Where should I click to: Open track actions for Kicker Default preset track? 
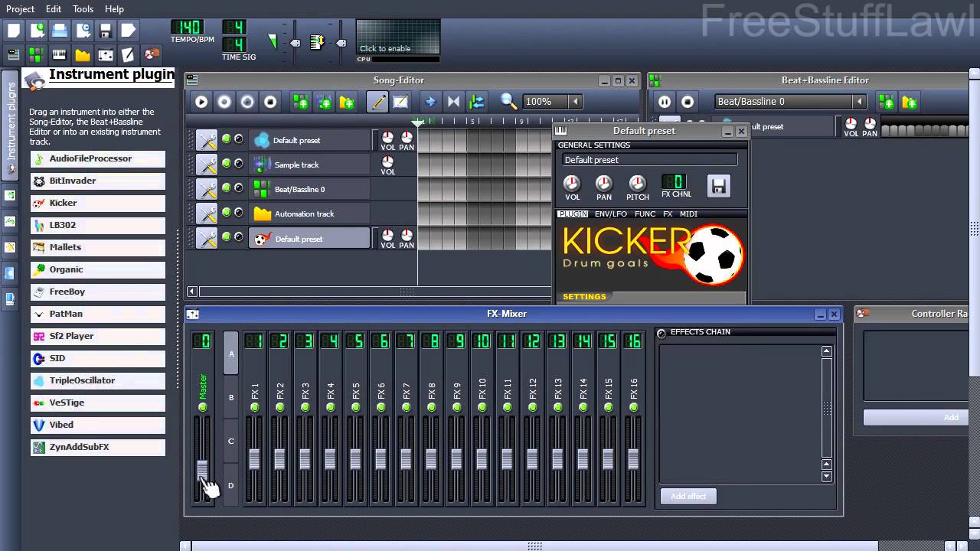pos(207,239)
